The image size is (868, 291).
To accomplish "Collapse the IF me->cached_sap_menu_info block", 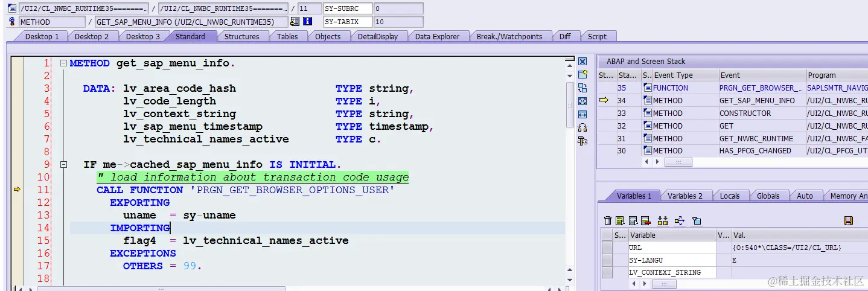I will (63, 164).
